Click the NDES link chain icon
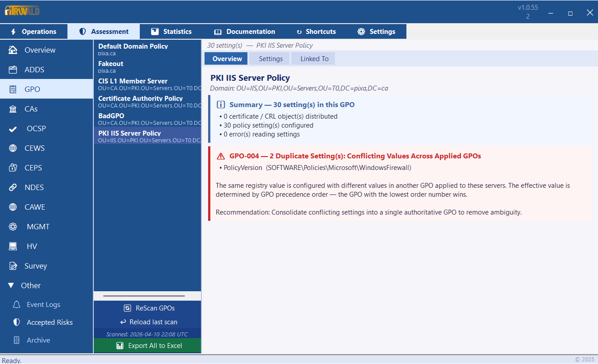This screenshot has height=364, width=598. pyautogui.click(x=13, y=187)
